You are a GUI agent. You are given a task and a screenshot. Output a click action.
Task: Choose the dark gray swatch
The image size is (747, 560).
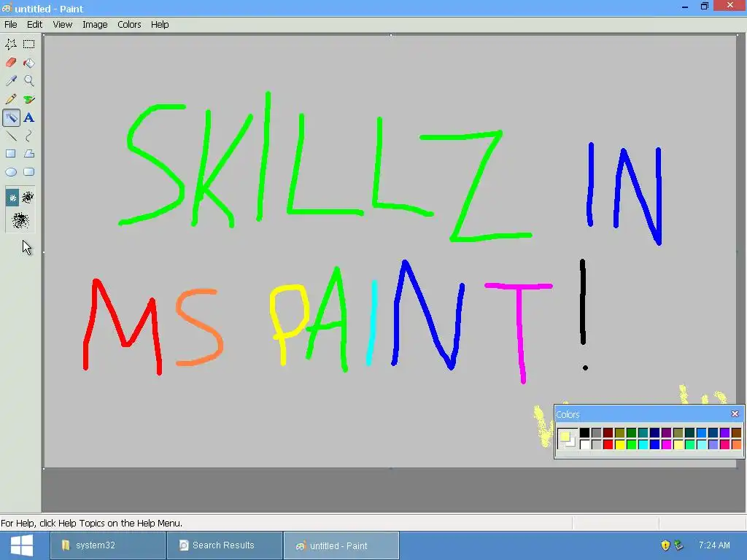click(597, 433)
